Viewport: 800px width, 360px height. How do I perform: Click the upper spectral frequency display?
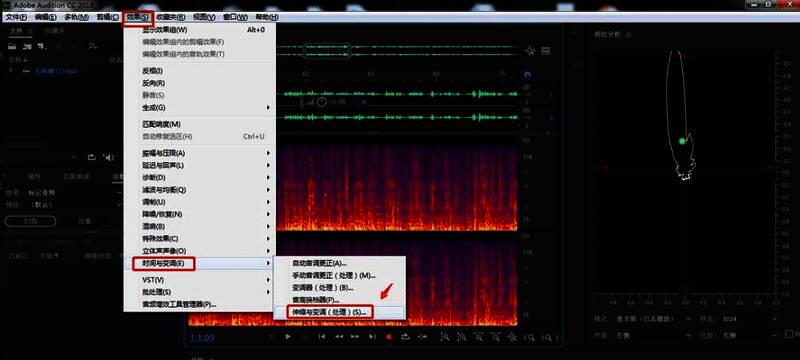tap(397, 188)
